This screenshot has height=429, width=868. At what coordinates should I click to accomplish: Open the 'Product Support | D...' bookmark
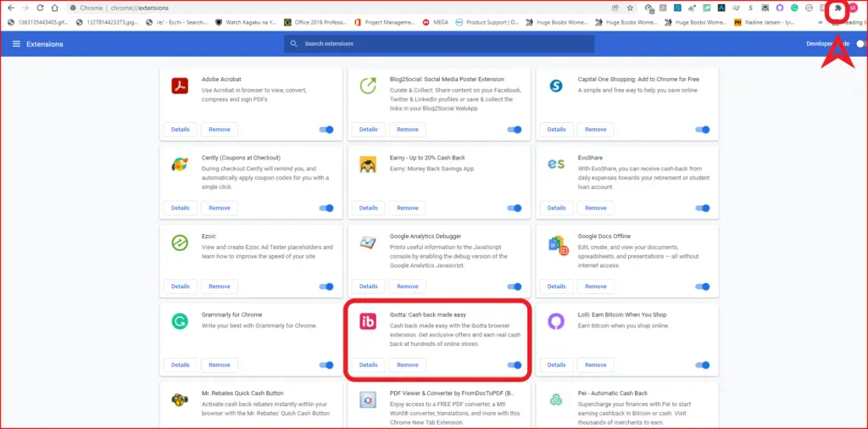pyautogui.click(x=487, y=23)
